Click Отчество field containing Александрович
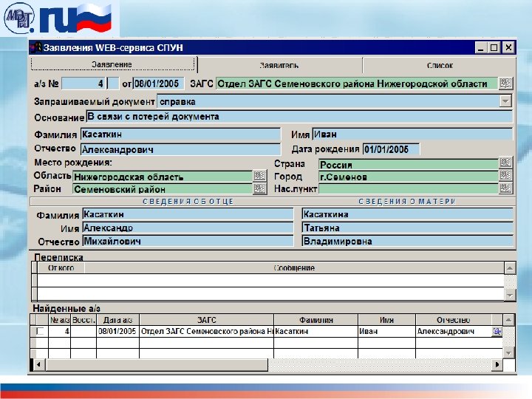The image size is (532, 399). point(180,149)
